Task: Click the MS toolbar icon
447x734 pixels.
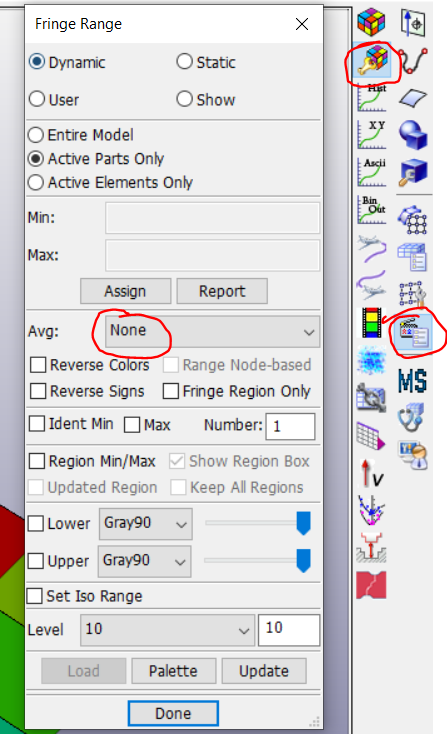Action: [x=412, y=380]
